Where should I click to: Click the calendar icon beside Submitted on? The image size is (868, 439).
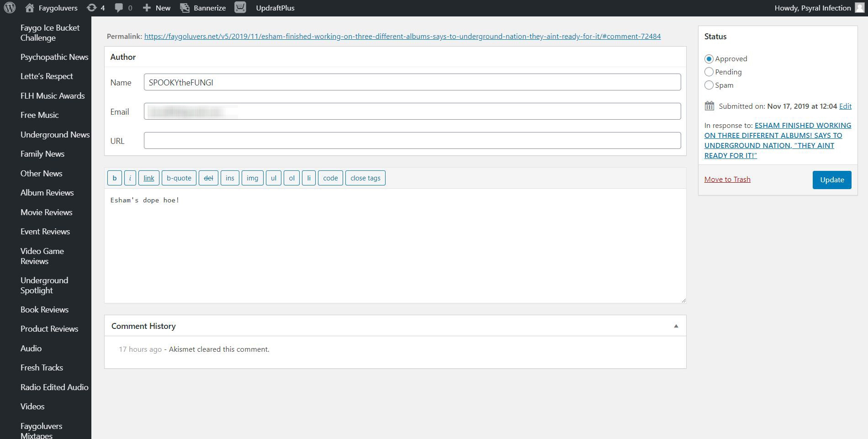pyautogui.click(x=709, y=106)
